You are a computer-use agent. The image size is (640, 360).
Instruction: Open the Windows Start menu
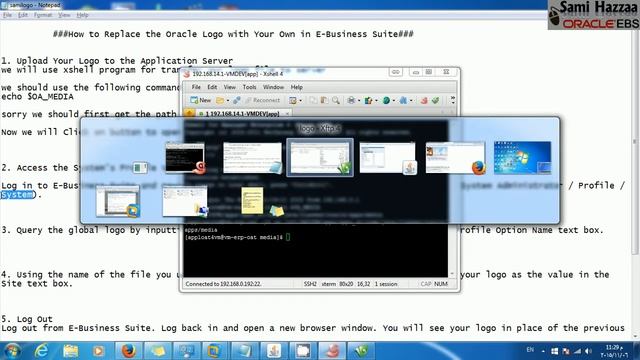pyautogui.click(x=12, y=351)
